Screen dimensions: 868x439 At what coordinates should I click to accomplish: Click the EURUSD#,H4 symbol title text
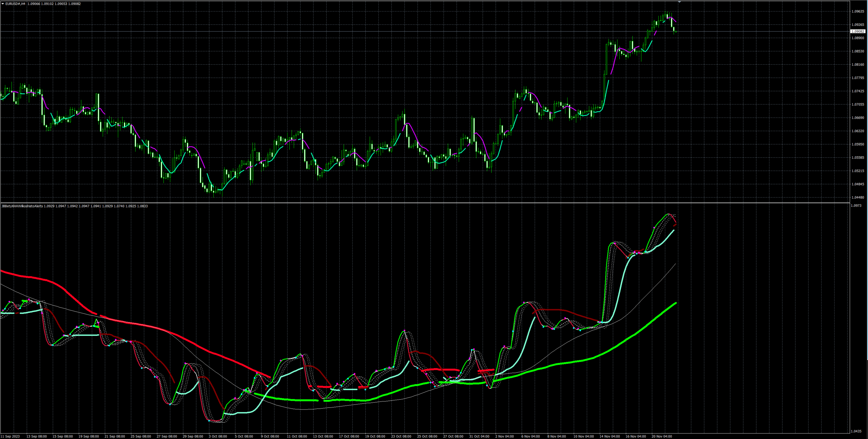click(15, 4)
